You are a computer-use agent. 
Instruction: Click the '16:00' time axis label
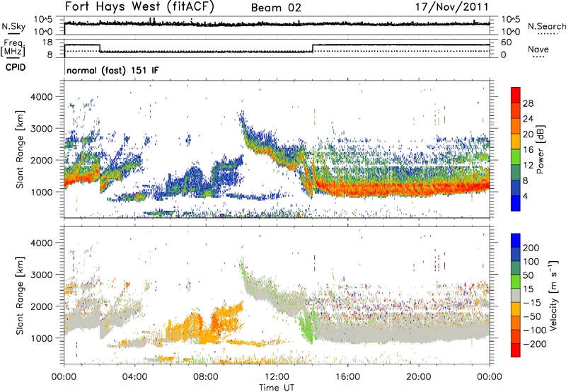point(347,377)
